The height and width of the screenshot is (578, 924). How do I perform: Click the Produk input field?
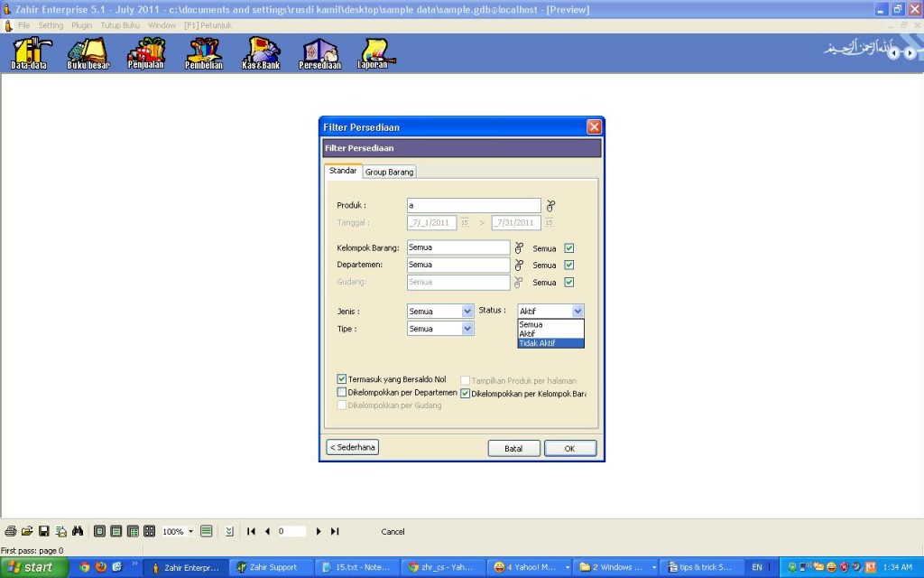[x=474, y=205]
